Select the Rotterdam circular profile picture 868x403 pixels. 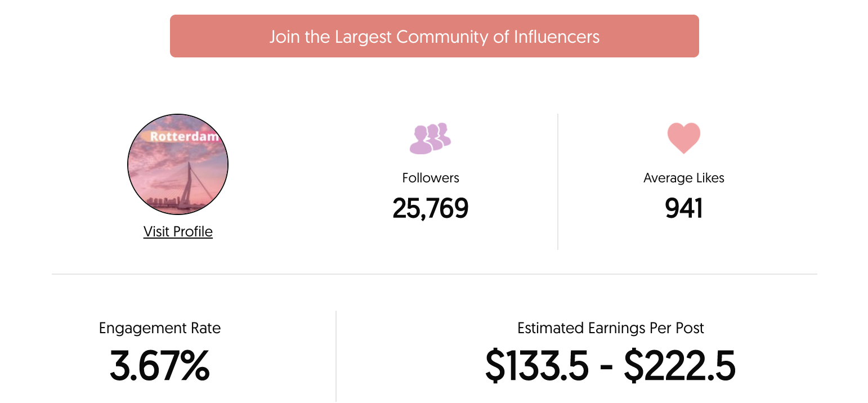click(x=178, y=164)
